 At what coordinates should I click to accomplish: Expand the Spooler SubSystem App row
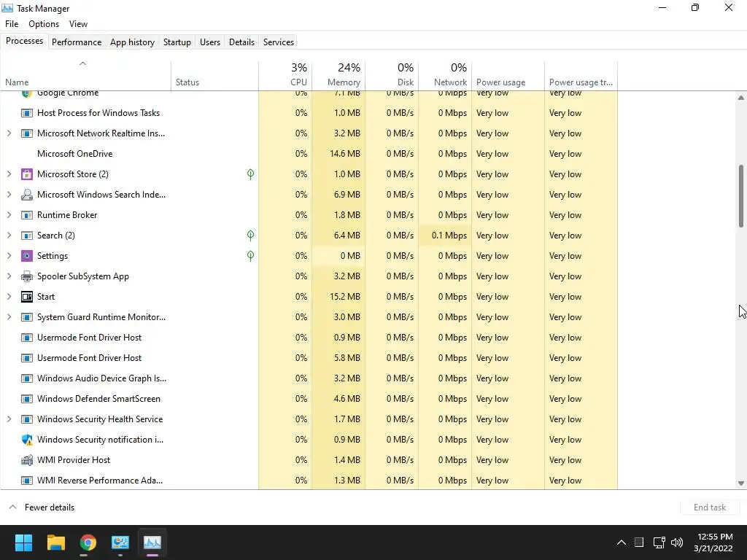(9, 276)
